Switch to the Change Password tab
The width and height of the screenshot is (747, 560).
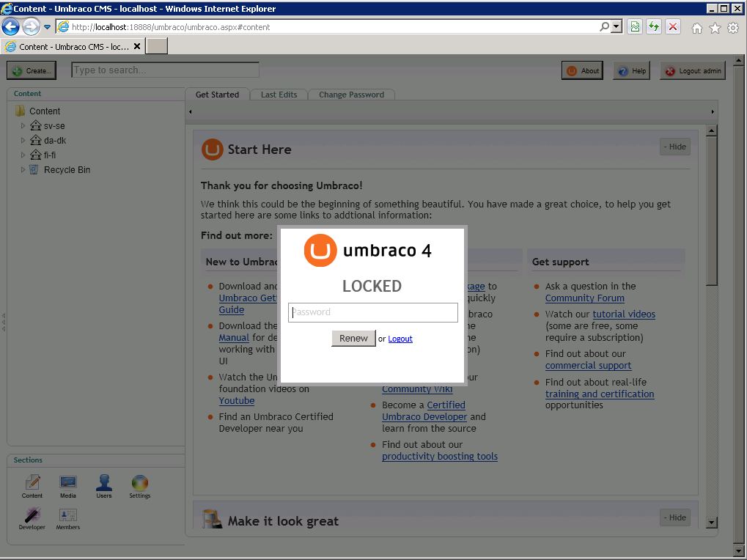click(x=351, y=95)
